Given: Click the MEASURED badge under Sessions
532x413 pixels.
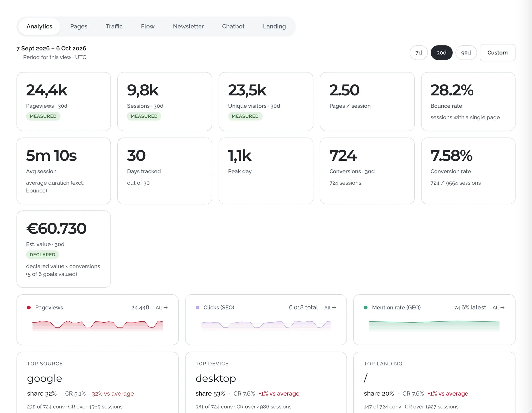Looking at the screenshot, I should click(144, 116).
